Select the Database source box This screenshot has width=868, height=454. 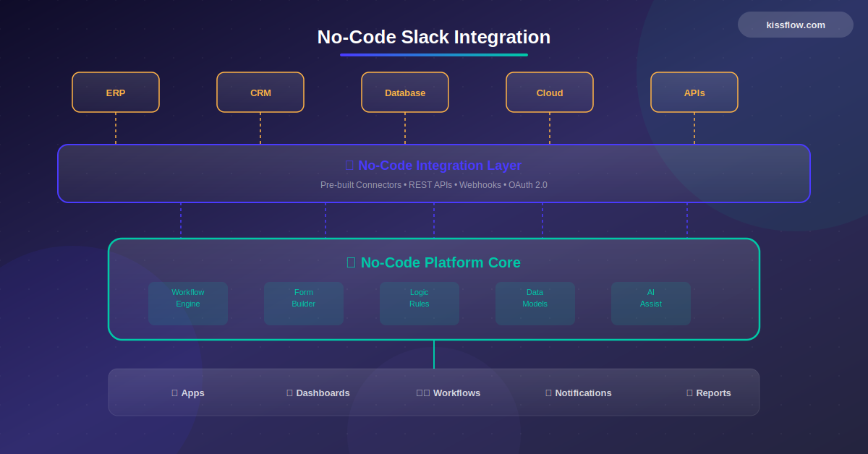[x=405, y=93]
